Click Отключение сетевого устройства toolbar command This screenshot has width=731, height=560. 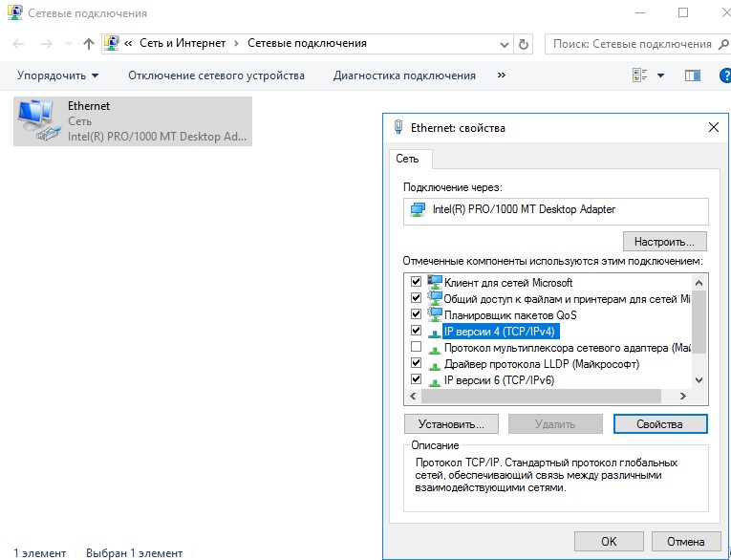(216, 75)
